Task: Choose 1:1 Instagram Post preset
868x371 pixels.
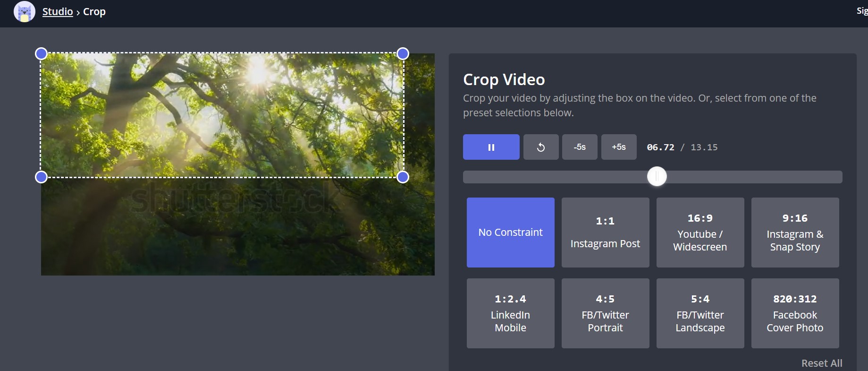Action: 605,233
